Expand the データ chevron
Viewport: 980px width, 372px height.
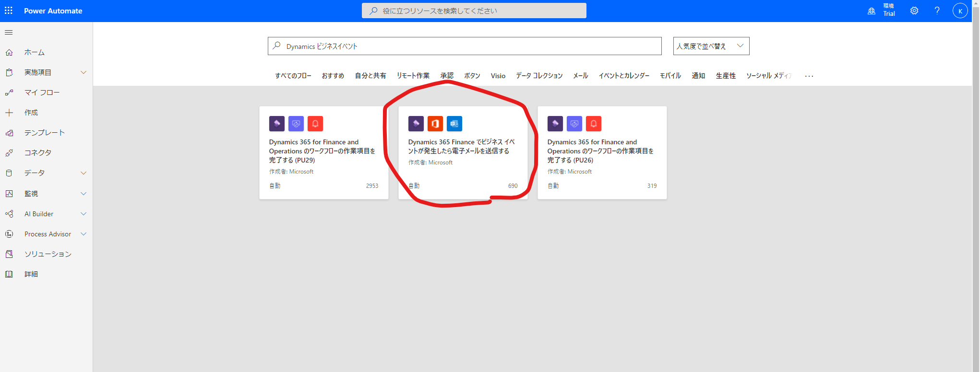pyautogui.click(x=84, y=173)
